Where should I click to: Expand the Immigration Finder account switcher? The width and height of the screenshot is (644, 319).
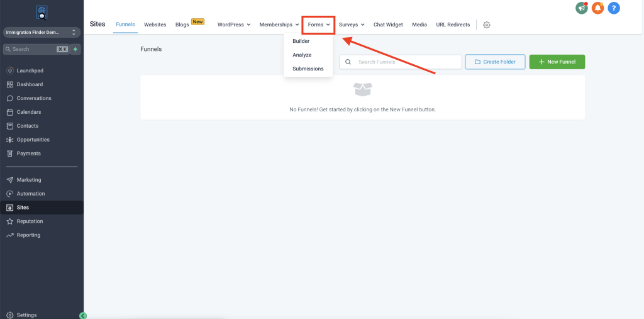click(42, 32)
